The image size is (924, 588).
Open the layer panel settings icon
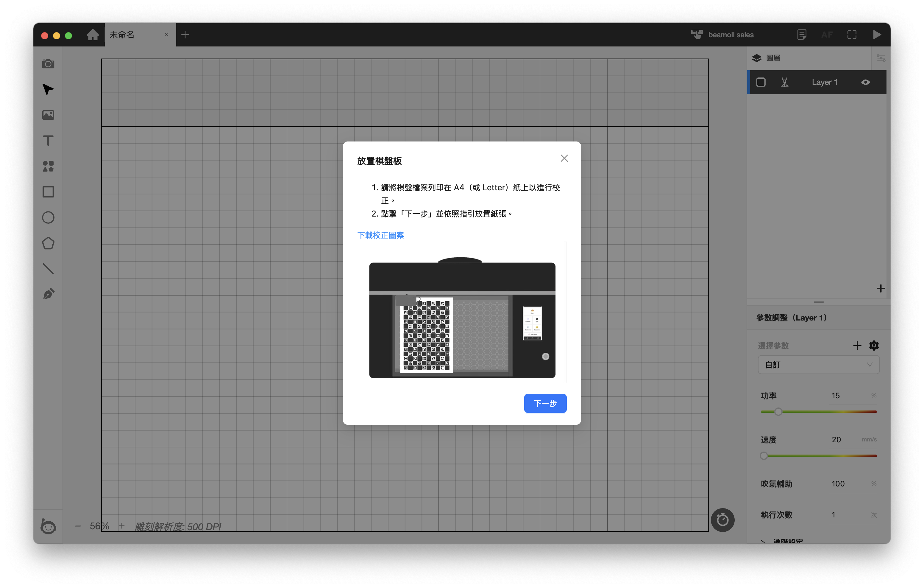tap(881, 58)
